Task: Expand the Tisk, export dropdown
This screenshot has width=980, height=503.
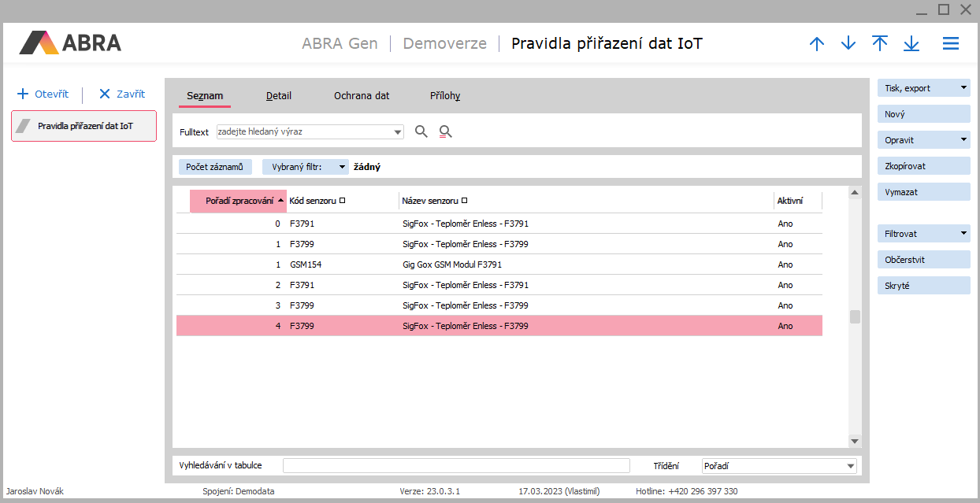Action: tap(963, 88)
